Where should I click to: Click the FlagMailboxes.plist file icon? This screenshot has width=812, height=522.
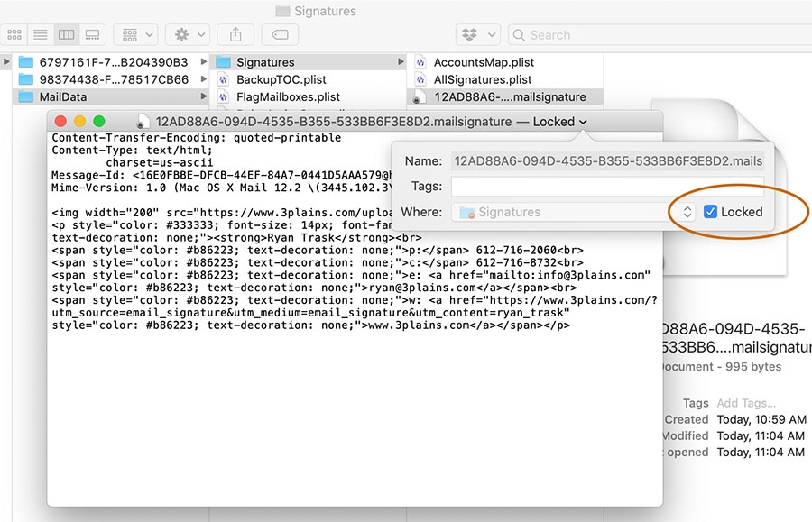pos(223,96)
